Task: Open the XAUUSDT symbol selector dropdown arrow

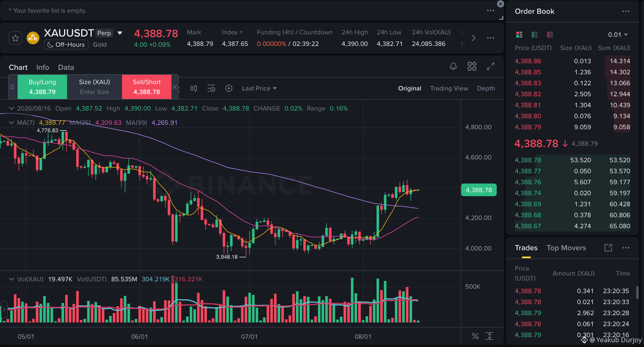Action: [x=120, y=33]
